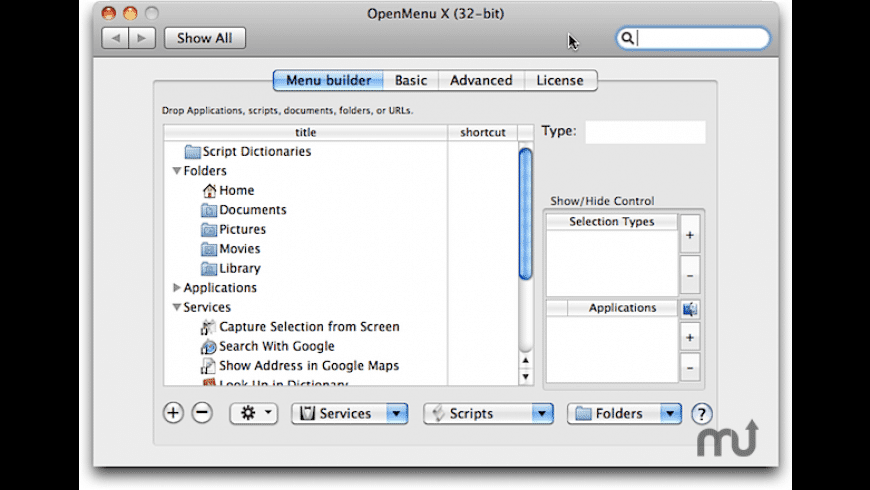The height and width of the screenshot is (490, 870).
Task: Go back with the left arrow button
Action: (x=115, y=38)
